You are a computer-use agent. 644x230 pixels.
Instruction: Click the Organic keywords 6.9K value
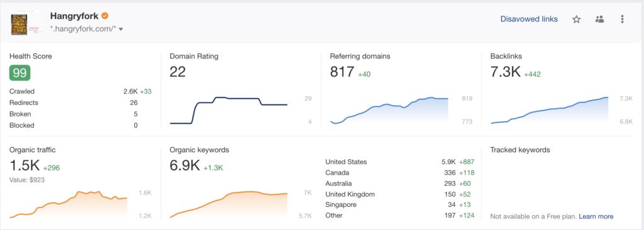coord(184,165)
